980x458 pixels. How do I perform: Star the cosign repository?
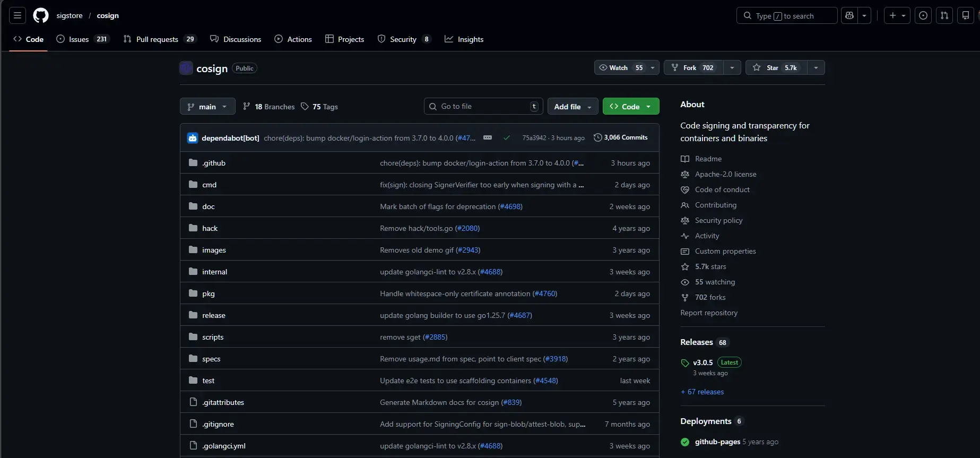pyautogui.click(x=776, y=67)
